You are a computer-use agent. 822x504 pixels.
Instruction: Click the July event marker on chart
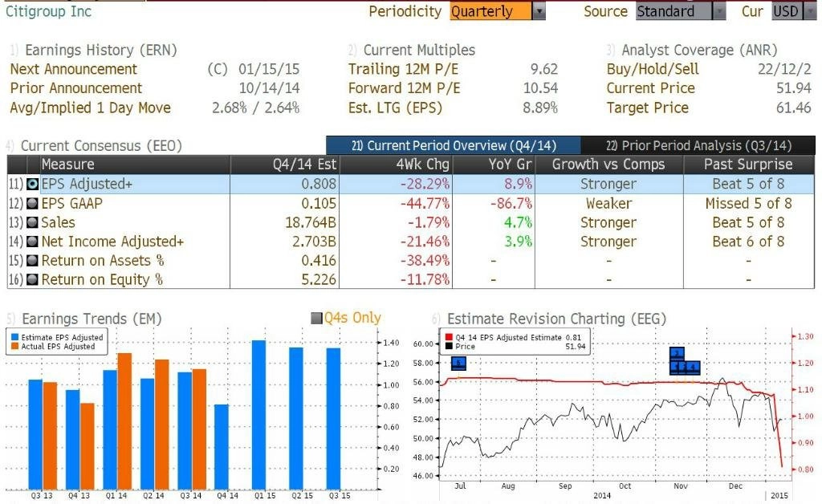click(x=458, y=363)
